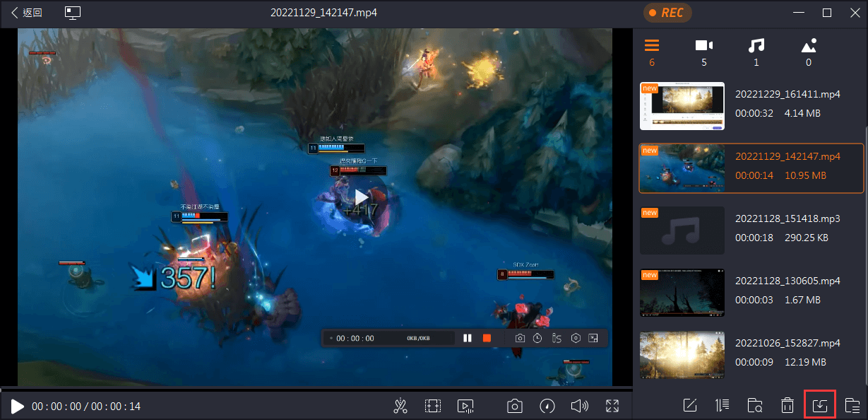This screenshot has width=868, height=420.
Task: Click file name 20221128_130605.mp4
Action: click(x=787, y=281)
